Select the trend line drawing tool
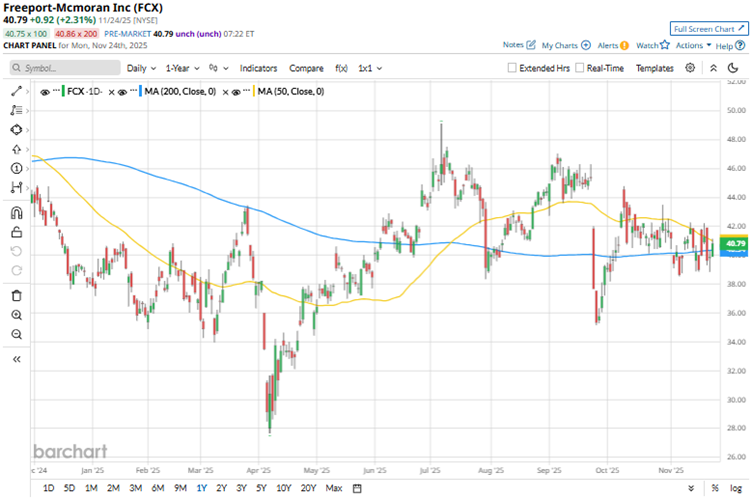 click(16, 91)
